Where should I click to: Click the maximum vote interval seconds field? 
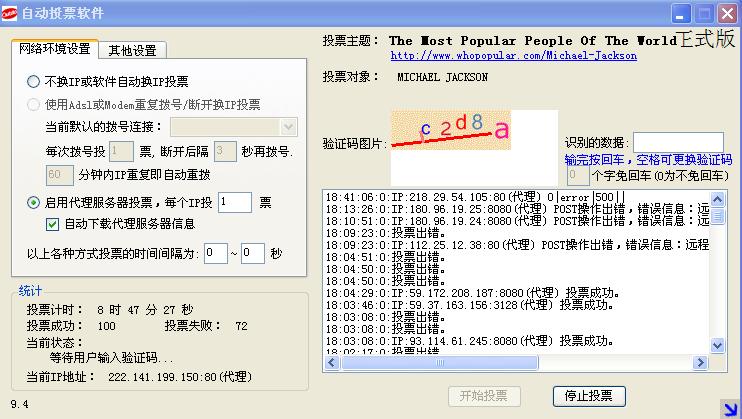pyautogui.click(x=252, y=253)
